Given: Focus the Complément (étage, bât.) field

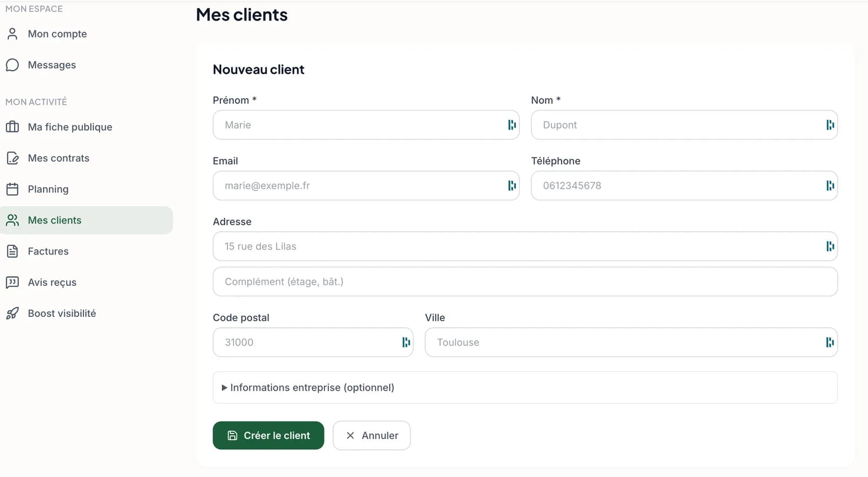Looking at the screenshot, I should click(x=525, y=282).
